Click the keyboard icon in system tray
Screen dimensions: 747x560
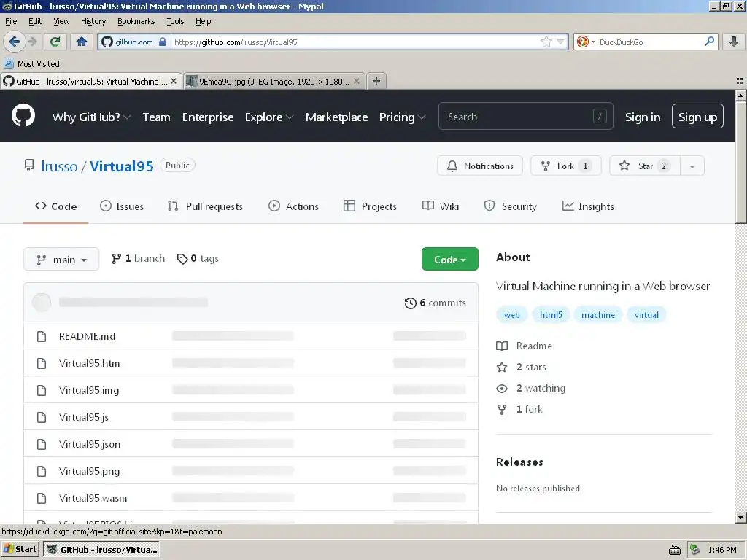(675, 550)
